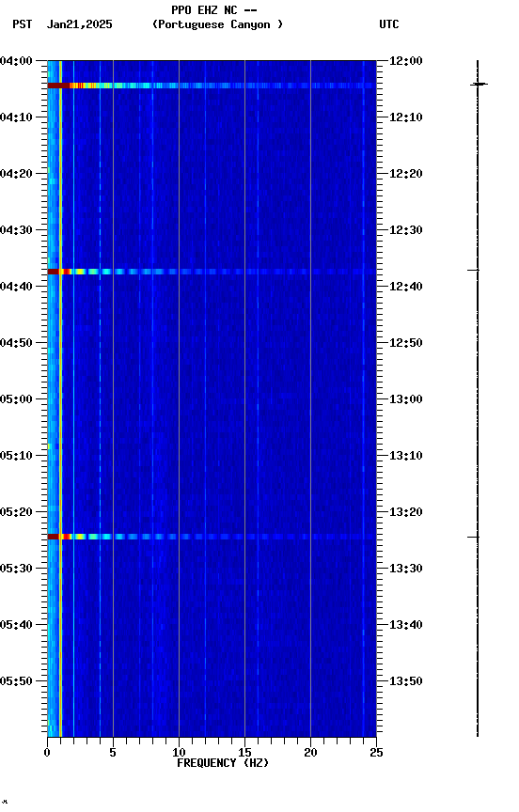Click the '04:40' PST time label

pyautogui.click(x=16, y=287)
